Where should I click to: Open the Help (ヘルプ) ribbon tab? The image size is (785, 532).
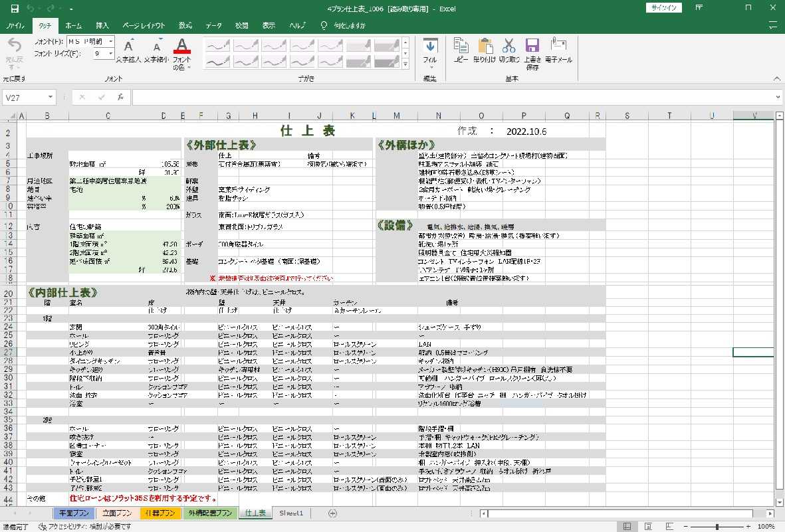click(297, 25)
